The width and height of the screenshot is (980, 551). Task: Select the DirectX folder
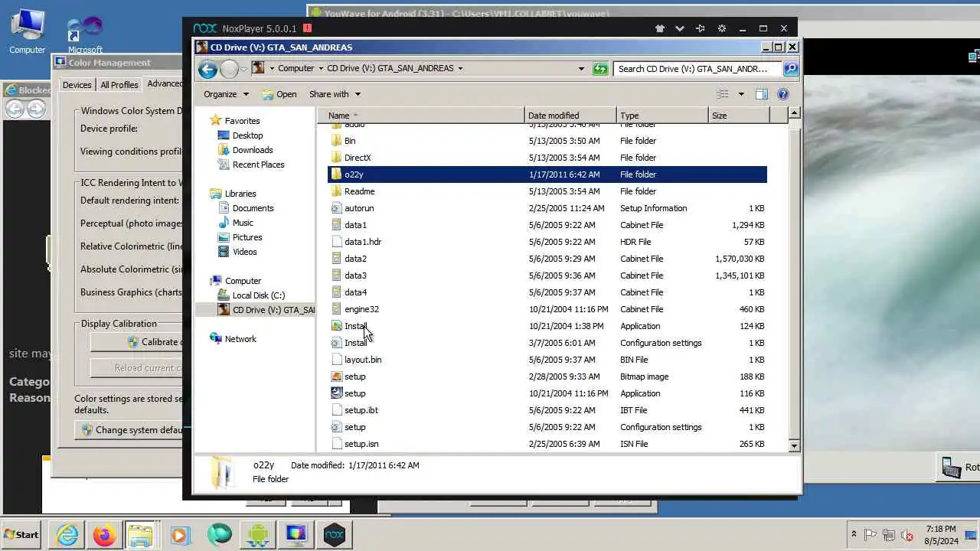coord(358,158)
